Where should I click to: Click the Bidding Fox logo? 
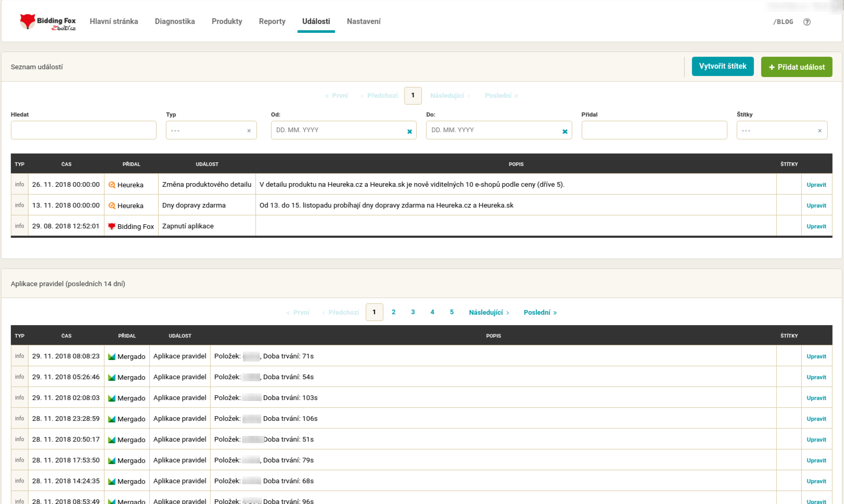[x=47, y=22]
